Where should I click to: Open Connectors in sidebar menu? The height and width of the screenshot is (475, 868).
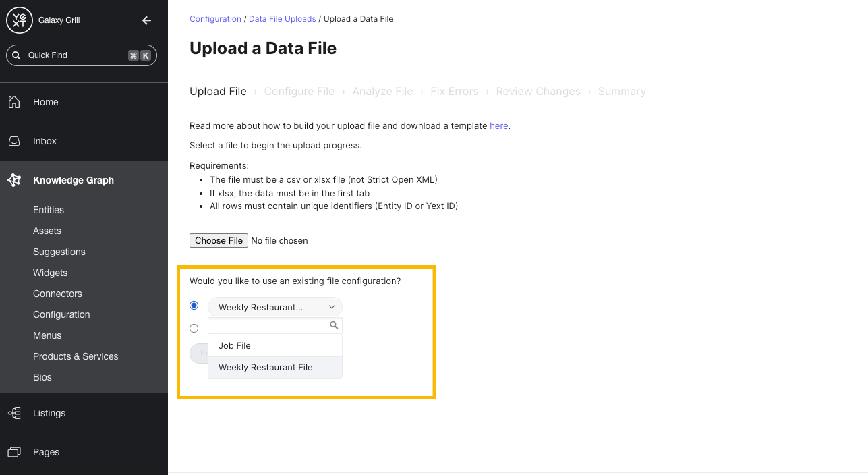pyautogui.click(x=57, y=294)
